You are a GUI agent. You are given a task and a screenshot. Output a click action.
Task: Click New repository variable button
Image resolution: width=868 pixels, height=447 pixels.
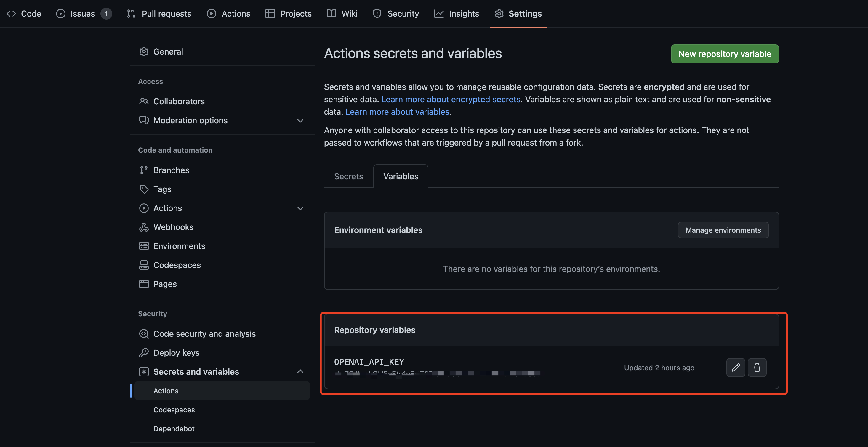click(724, 54)
